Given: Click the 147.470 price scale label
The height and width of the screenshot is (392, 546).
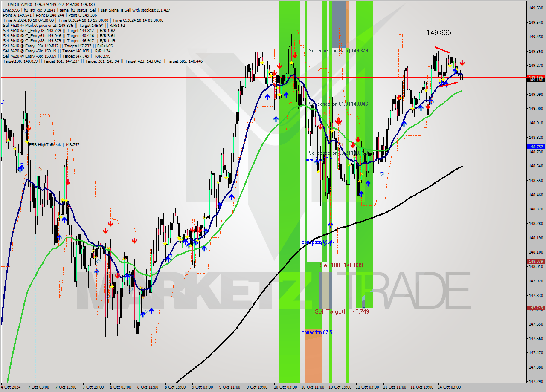Looking at the screenshot, I should coord(536,353).
